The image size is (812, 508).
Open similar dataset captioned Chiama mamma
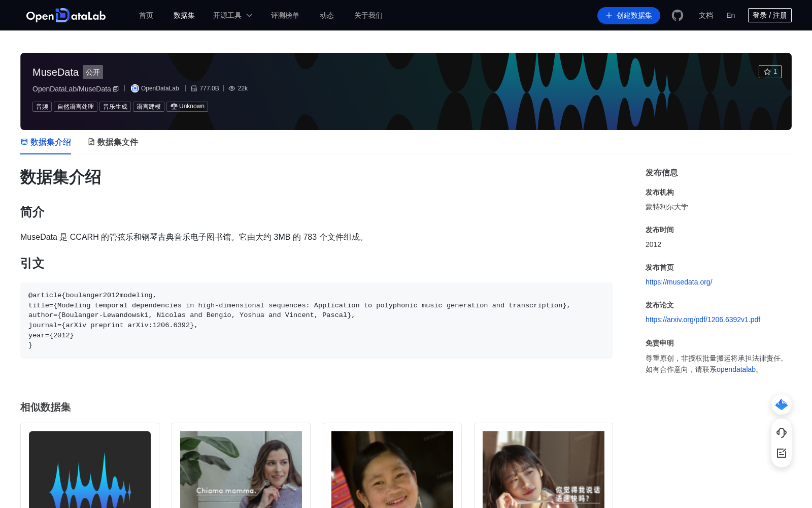[x=241, y=469]
